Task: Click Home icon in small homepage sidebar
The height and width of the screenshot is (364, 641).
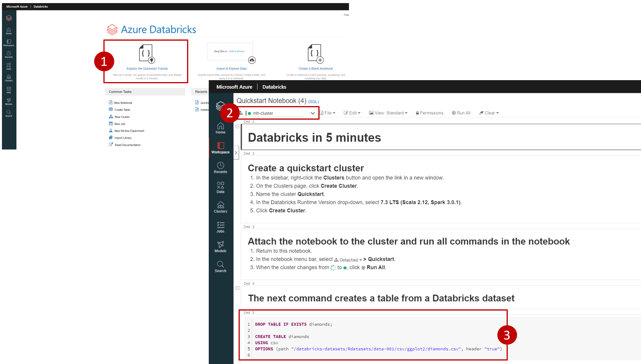Action: 9,31
